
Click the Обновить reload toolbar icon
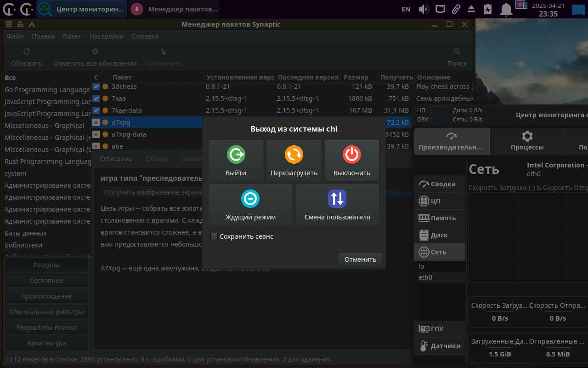pos(27,52)
